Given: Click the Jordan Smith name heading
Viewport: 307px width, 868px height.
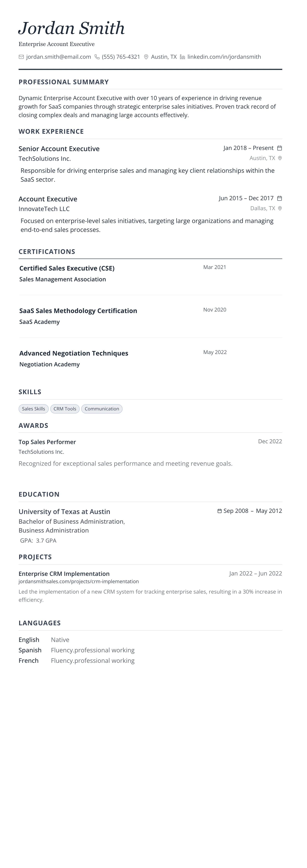Looking at the screenshot, I should click(72, 28).
